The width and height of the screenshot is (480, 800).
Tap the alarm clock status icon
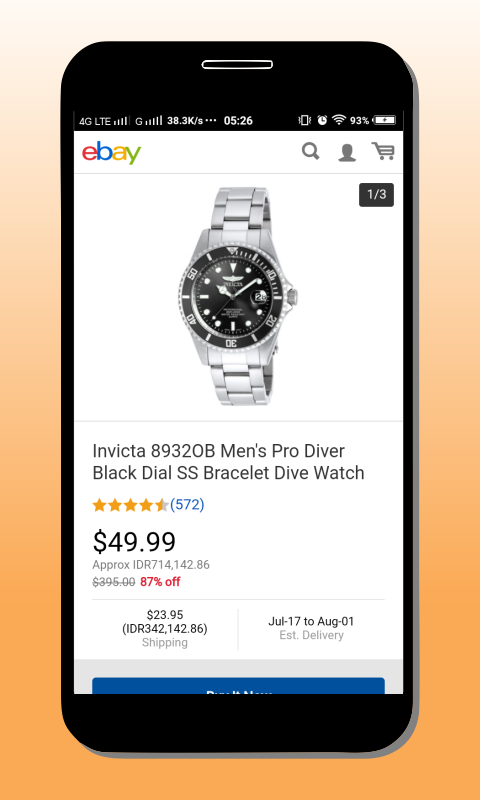(322, 120)
